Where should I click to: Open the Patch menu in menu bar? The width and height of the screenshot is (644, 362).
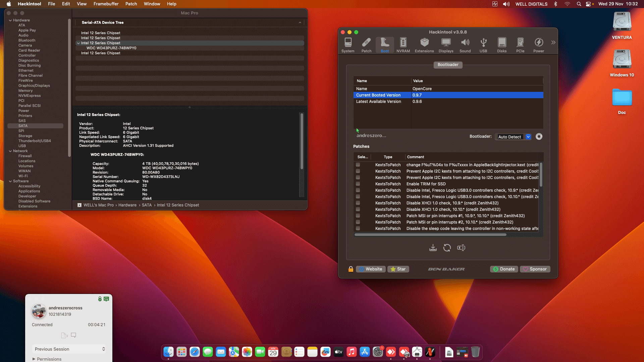[x=131, y=4]
